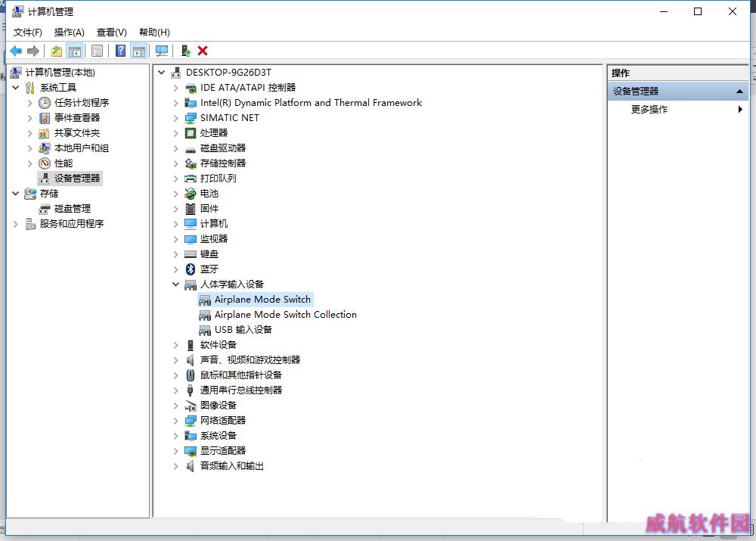Open the 查看(V) menu
The height and width of the screenshot is (541, 756).
click(111, 32)
